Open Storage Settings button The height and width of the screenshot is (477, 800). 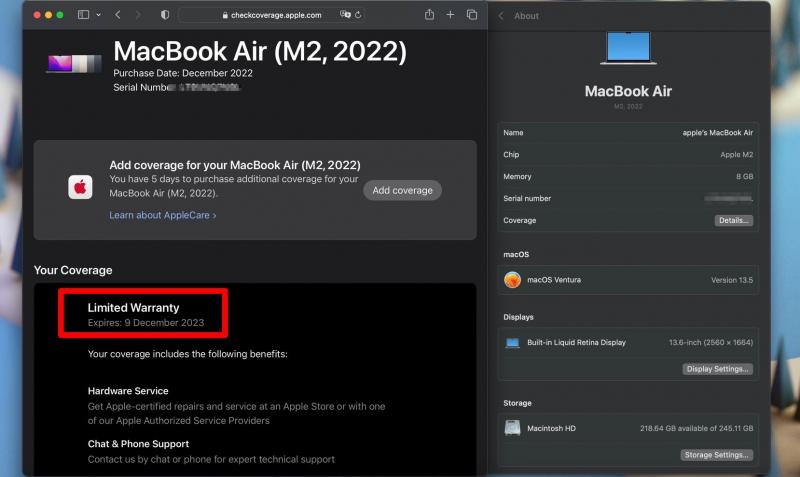coord(716,455)
